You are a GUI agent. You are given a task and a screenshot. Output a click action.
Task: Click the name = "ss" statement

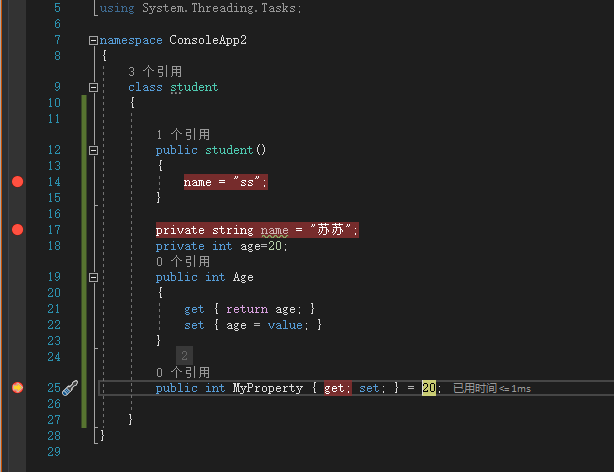[226, 182]
